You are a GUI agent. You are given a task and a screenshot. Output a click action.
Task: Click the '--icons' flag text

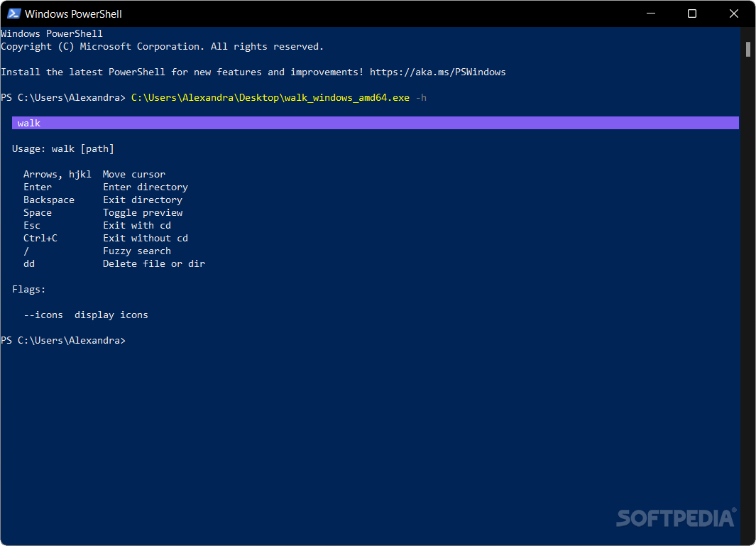pos(43,315)
